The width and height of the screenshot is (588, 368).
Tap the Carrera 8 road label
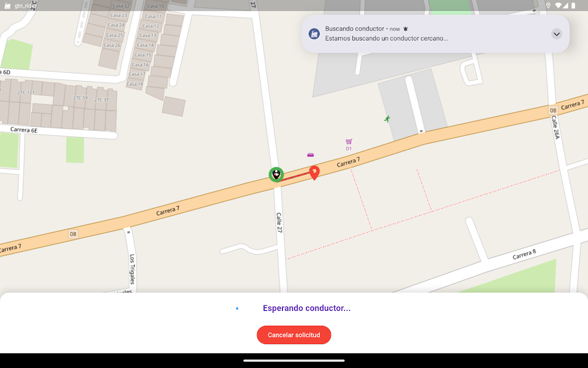pos(524,254)
